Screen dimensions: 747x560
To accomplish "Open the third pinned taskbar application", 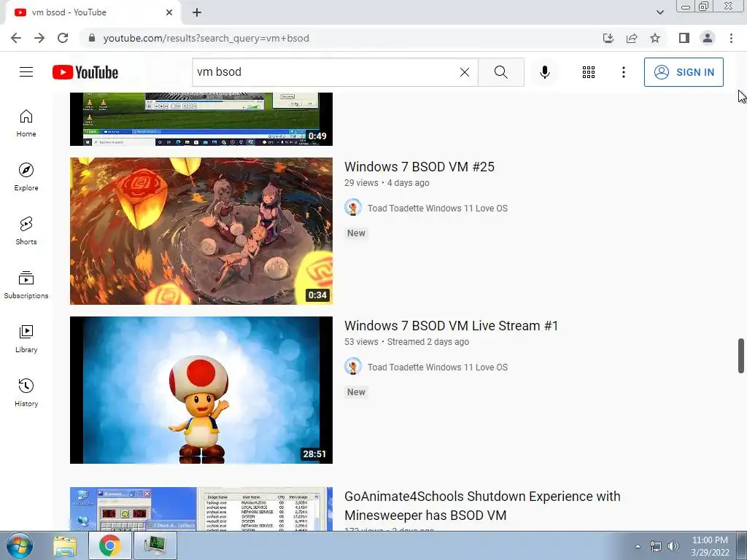I will tap(155, 545).
